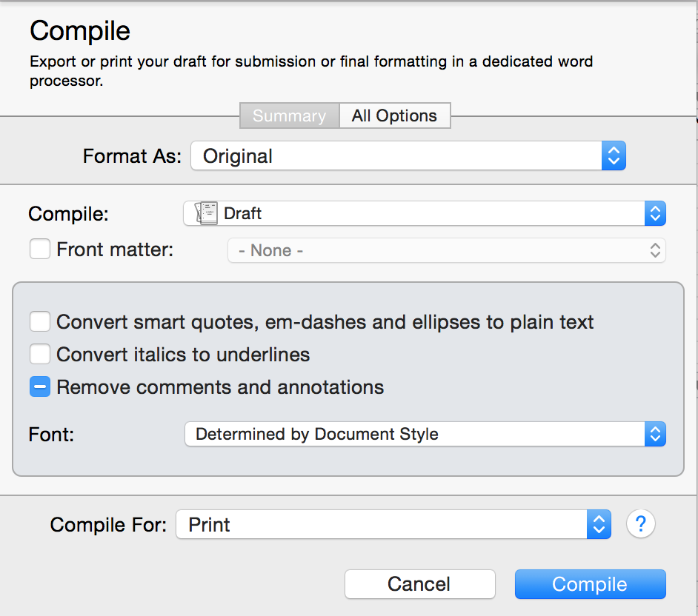The width and height of the screenshot is (698, 616).
Task: Switch to the All Options tab
Action: [394, 116]
